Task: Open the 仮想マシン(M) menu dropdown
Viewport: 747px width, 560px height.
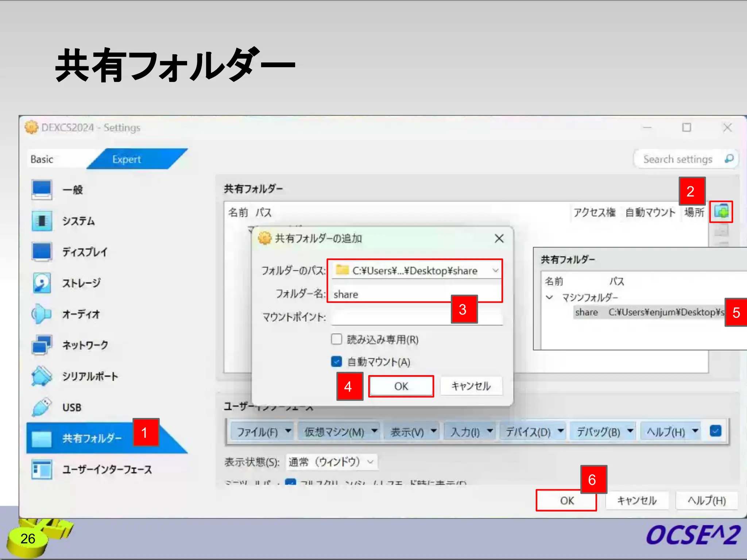Action: coord(338,432)
